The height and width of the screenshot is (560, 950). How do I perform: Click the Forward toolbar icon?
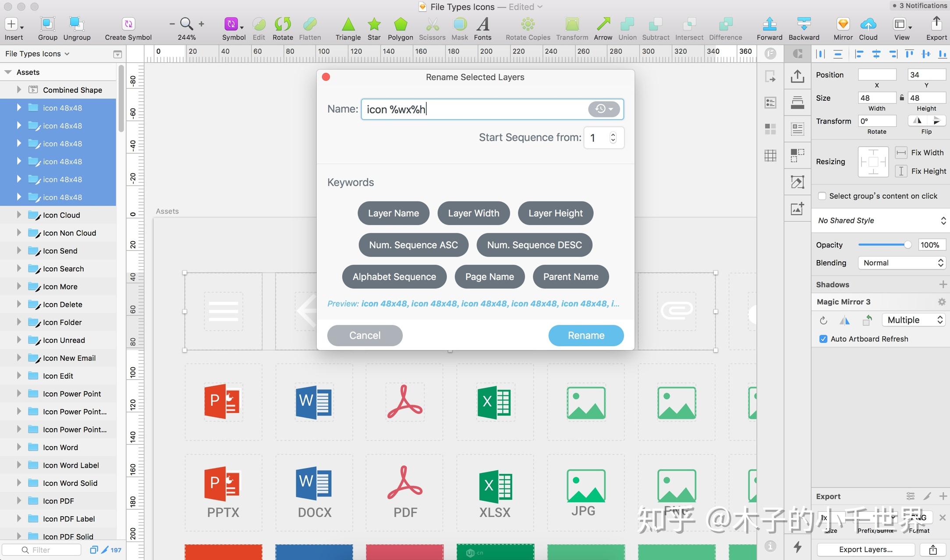[x=769, y=24]
